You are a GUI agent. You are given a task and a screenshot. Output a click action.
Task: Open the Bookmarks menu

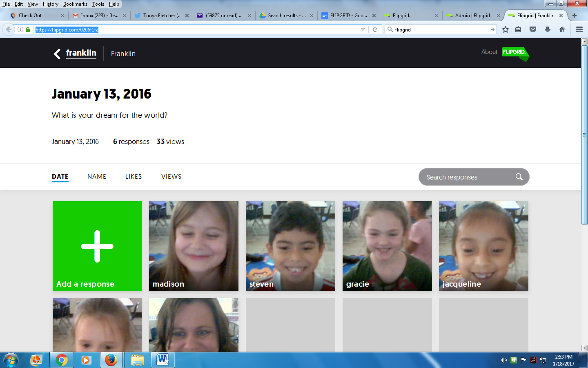click(x=75, y=4)
